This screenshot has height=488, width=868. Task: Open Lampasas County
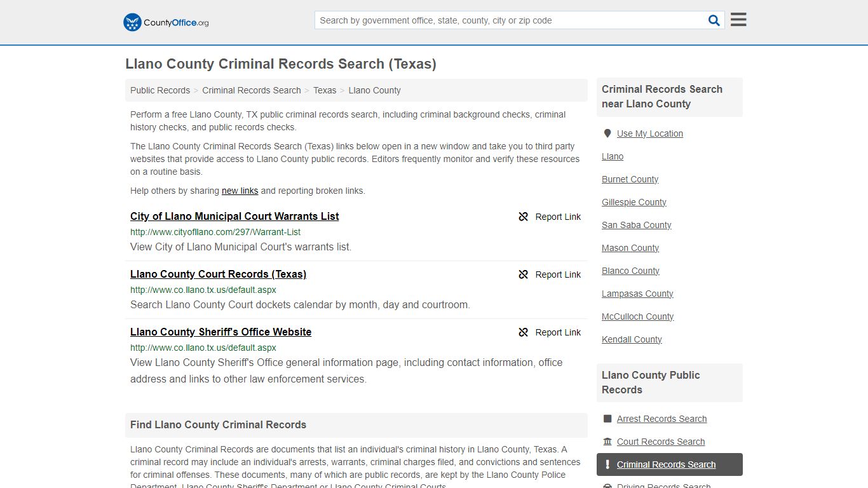637,294
